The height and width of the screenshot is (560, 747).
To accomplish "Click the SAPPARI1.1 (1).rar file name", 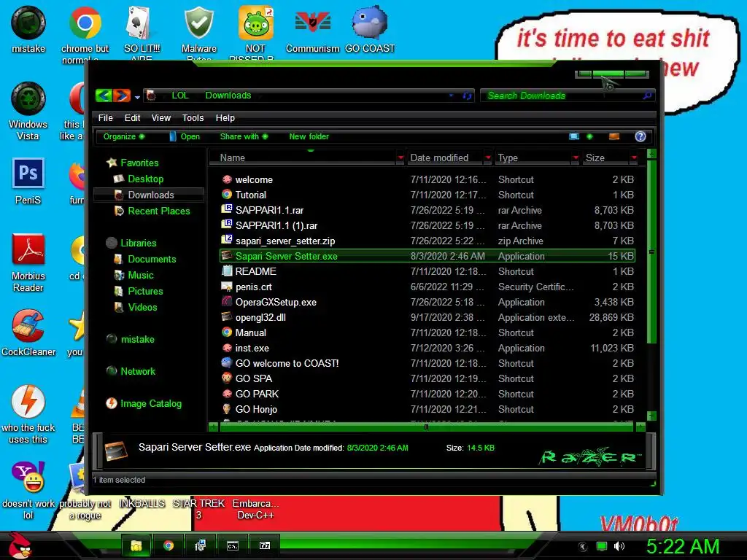I will pos(276,226).
